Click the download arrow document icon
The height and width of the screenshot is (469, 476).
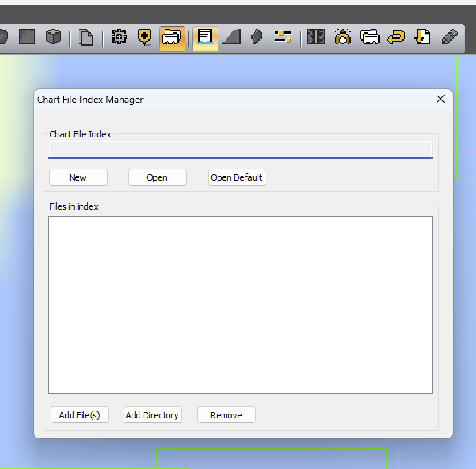click(x=422, y=37)
